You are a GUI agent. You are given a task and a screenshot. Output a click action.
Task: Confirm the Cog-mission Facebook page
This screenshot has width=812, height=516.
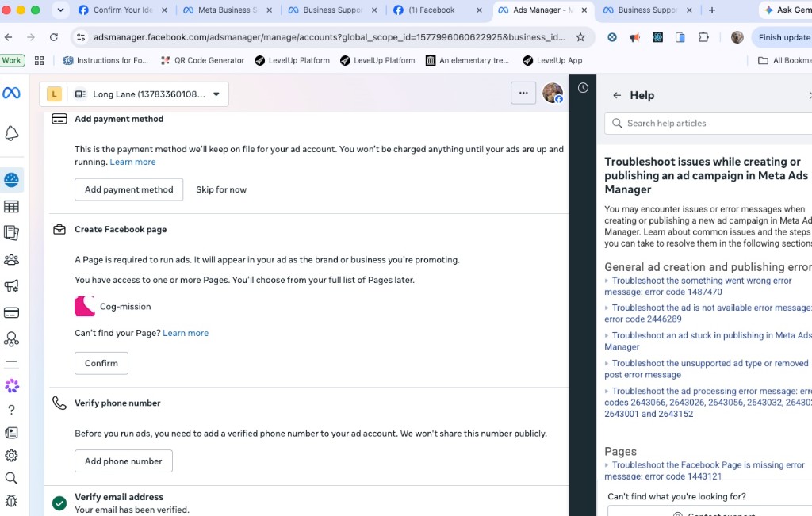(101, 363)
